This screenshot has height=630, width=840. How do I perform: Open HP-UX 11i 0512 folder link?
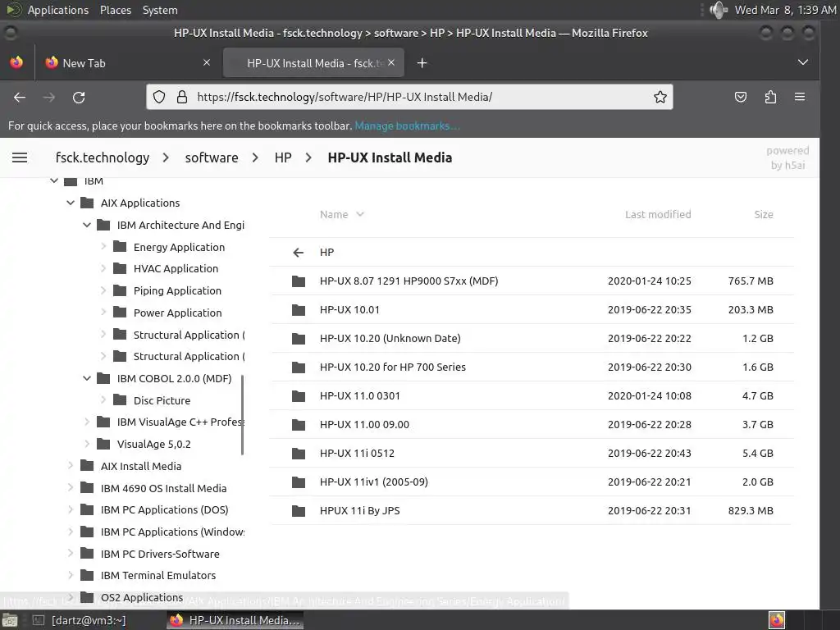click(357, 453)
